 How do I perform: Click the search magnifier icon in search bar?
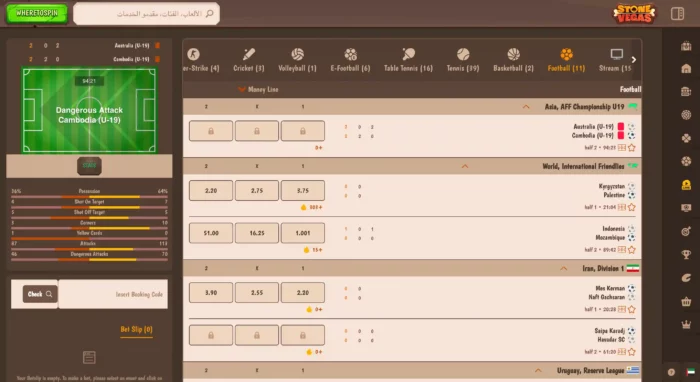tap(209, 13)
